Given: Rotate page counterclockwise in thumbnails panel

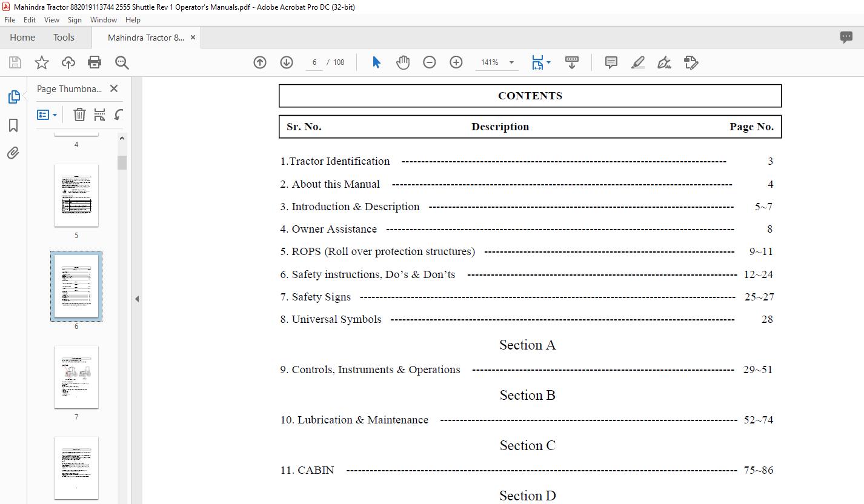Looking at the screenshot, I should (119, 114).
